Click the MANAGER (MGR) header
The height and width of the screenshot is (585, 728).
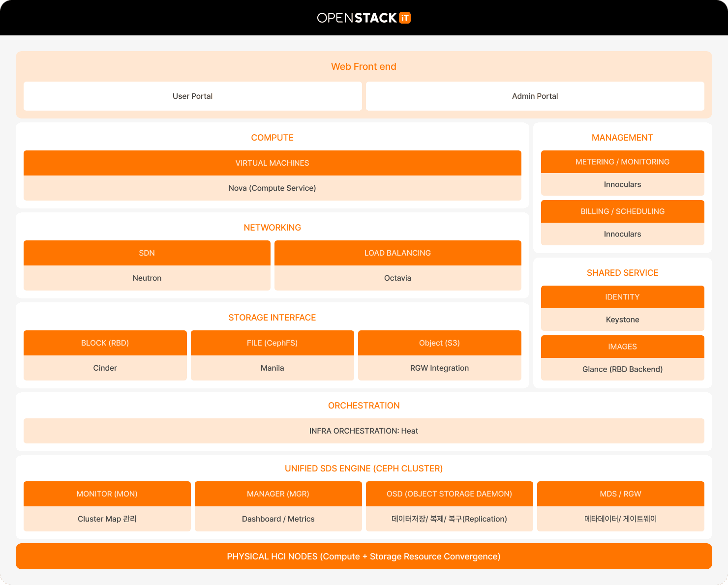point(278,494)
